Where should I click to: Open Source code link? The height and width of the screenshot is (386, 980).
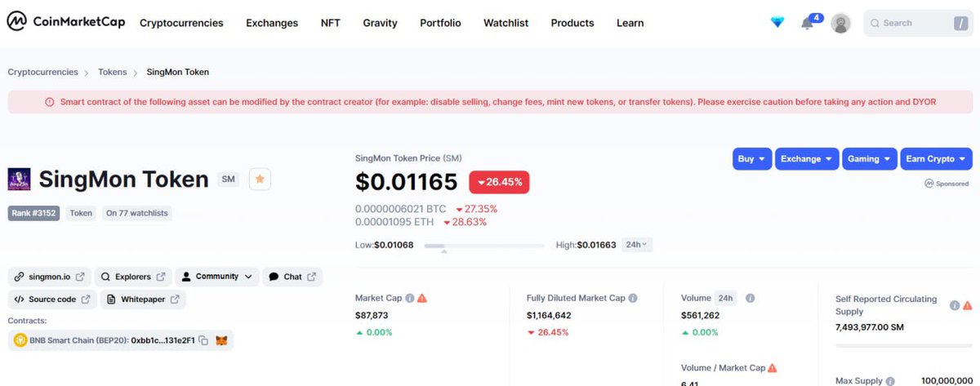point(52,299)
